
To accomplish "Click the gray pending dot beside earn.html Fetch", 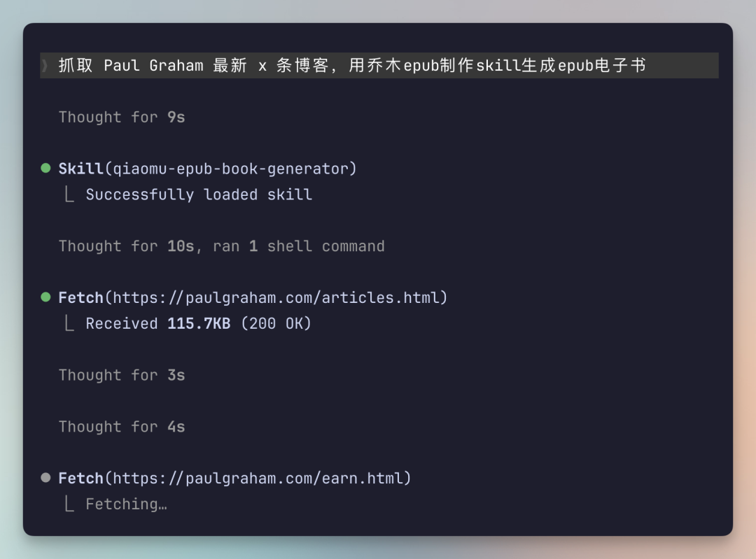I will (x=45, y=478).
